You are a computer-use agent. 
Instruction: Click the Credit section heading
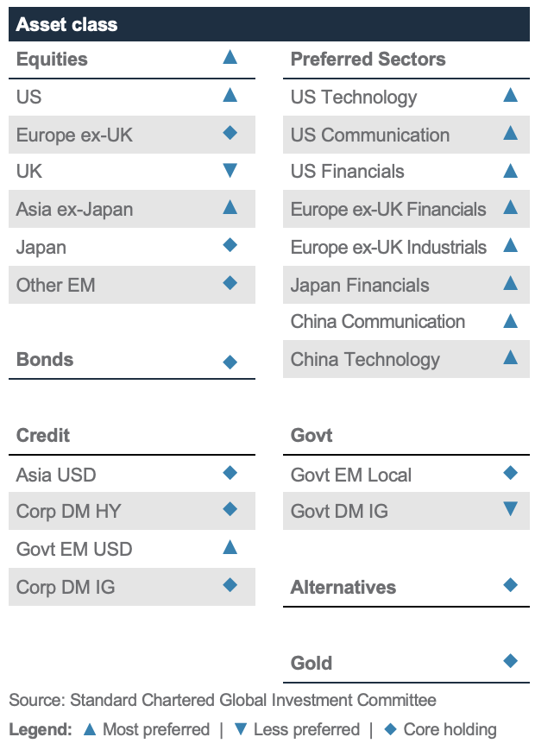[x=43, y=435]
